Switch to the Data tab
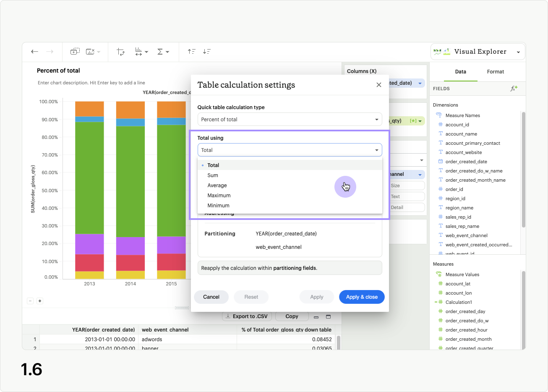This screenshot has width=548, height=392. pyautogui.click(x=460, y=71)
